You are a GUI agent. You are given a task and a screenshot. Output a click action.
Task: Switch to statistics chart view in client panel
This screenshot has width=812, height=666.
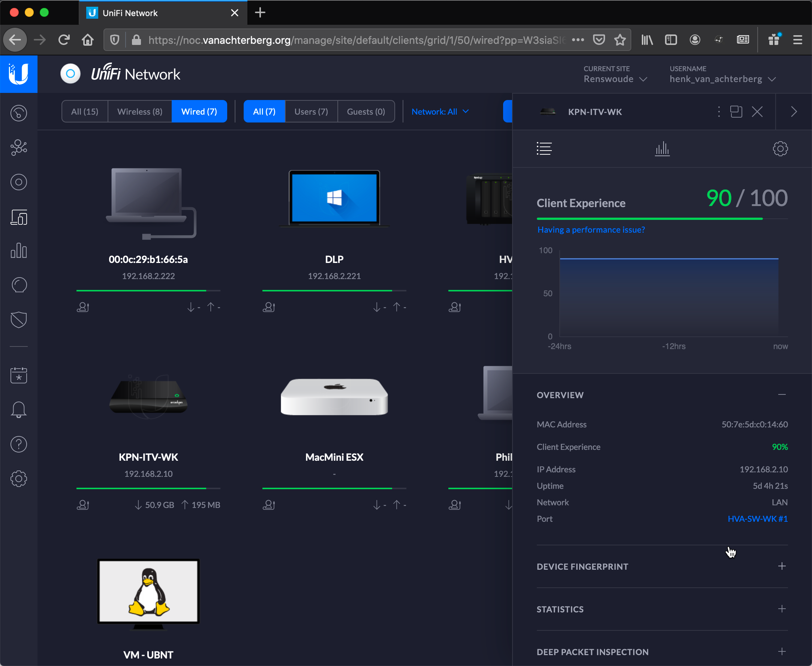[662, 149]
